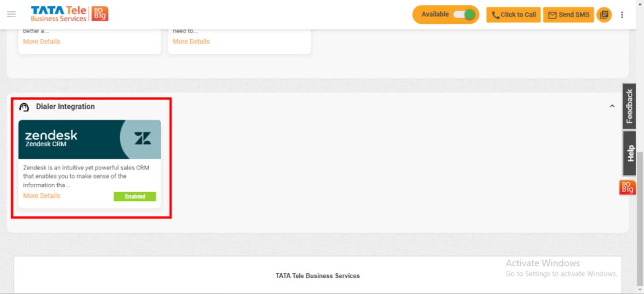The height and width of the screenshot is (294, 644).
Task: Open More Details under the 'better a...' card
Action: click(41, 41)
